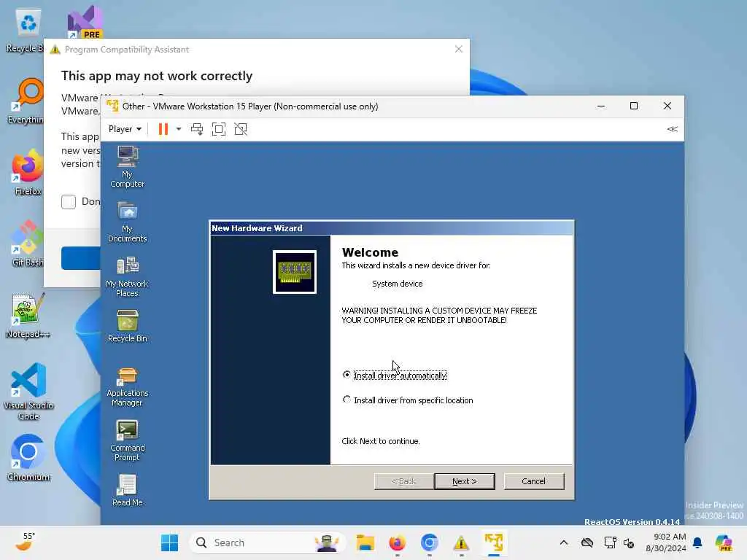Image resolution: width=747 pixels, height=560 pixels.
Task: Open the Copilot Preview icon in the taskbar
Action: point(723,542)
